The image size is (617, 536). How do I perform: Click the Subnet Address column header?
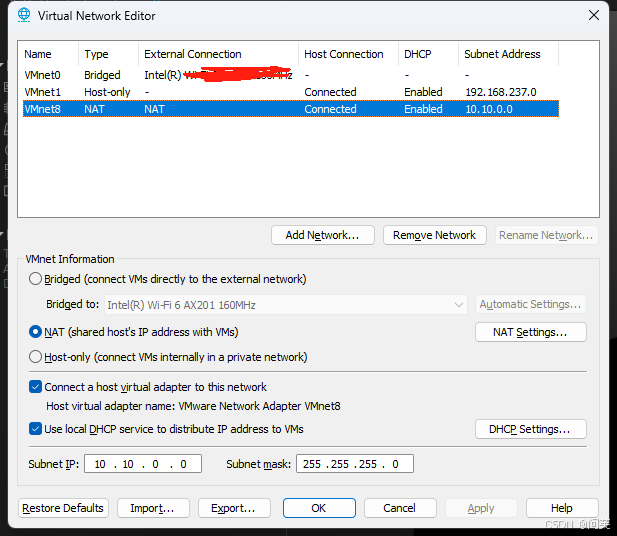[508, 54]
